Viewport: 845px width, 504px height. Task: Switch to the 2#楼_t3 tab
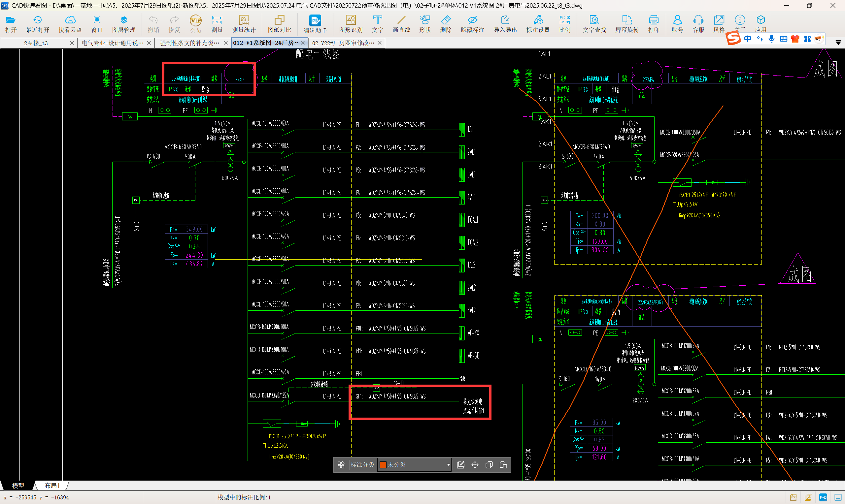[x=36, y=43]
